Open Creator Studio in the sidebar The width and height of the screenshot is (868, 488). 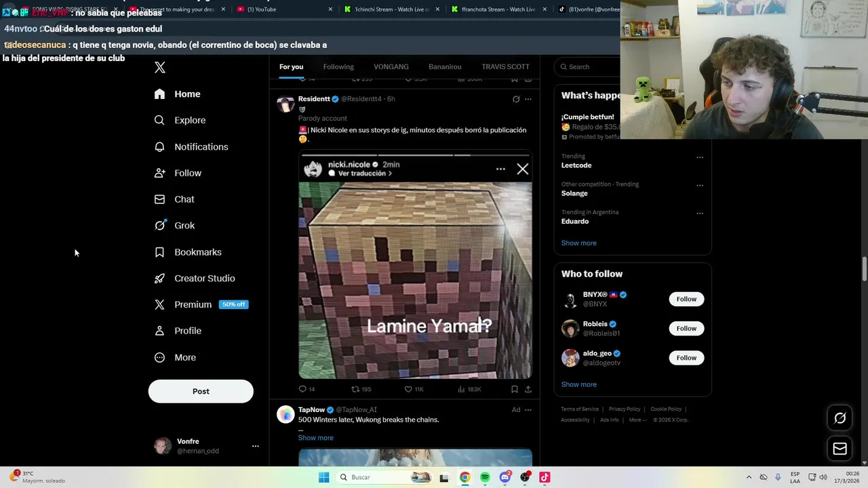195,279
